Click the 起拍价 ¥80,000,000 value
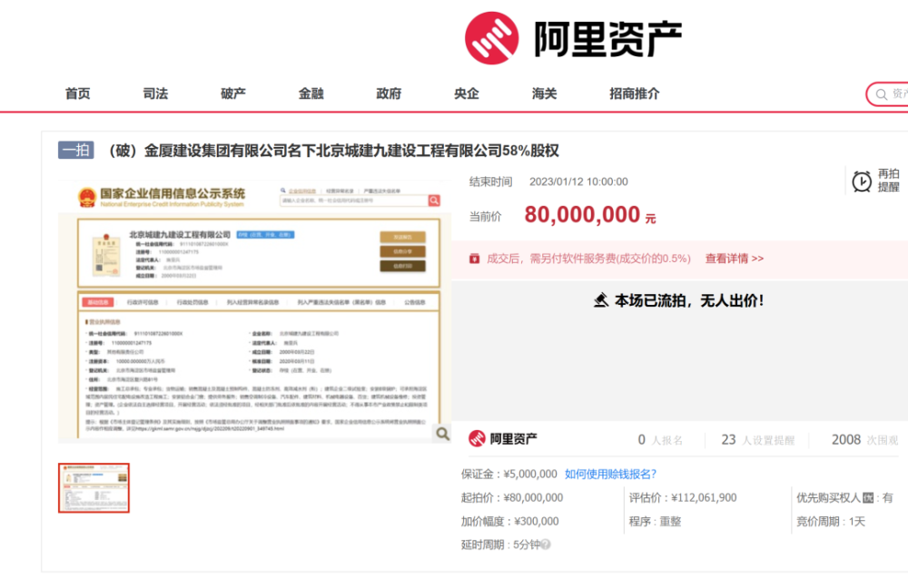Image resolution: width=908 pixels, height=588 pixels. tap(533, 498)
